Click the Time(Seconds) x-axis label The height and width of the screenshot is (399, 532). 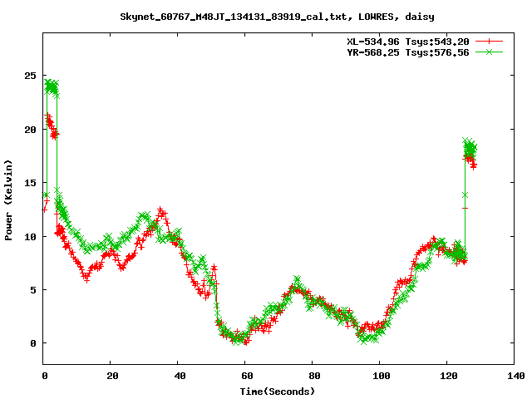(x=277, y=392)
